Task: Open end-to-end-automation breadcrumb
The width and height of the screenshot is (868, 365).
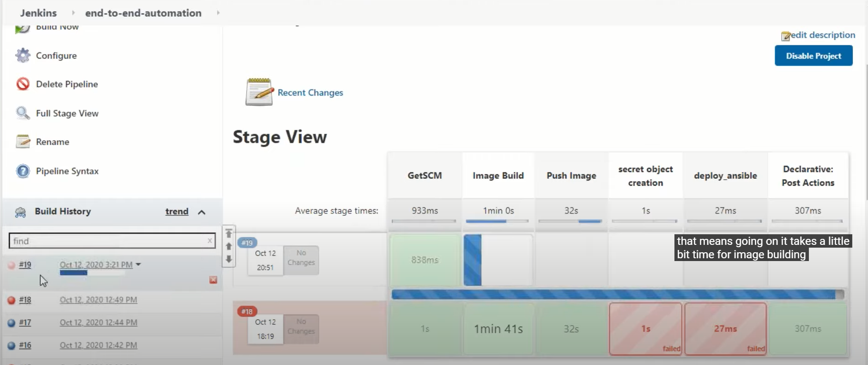Action: [x=143, y=13]
